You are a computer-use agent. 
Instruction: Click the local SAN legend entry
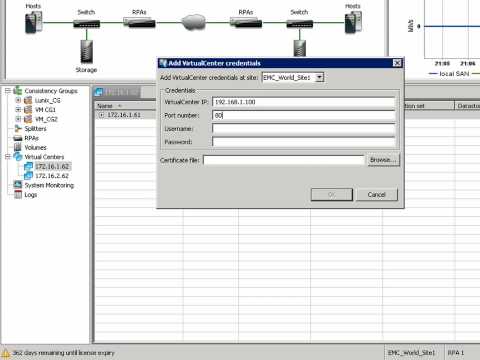click(449, 74)
